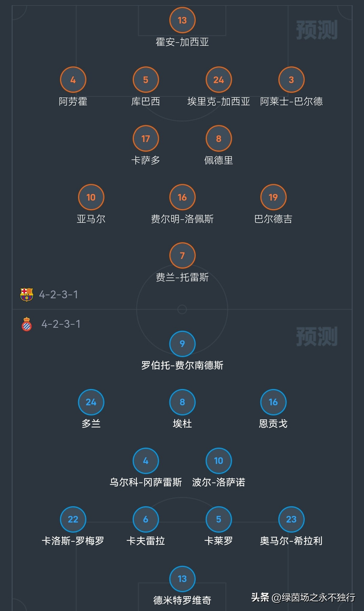
Task: Open the 头条 @绿茵场之永不独行 source tag
Action: (303, 597)
